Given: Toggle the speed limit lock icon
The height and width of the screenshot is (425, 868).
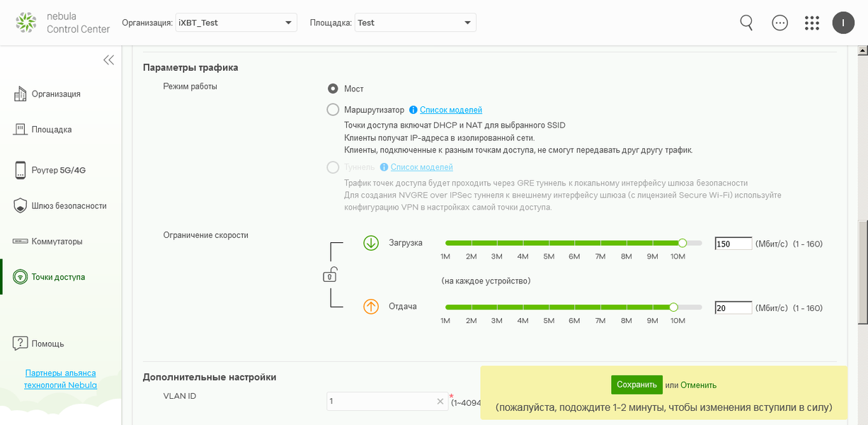Looking at the screenshot, I should pos(330,275).
